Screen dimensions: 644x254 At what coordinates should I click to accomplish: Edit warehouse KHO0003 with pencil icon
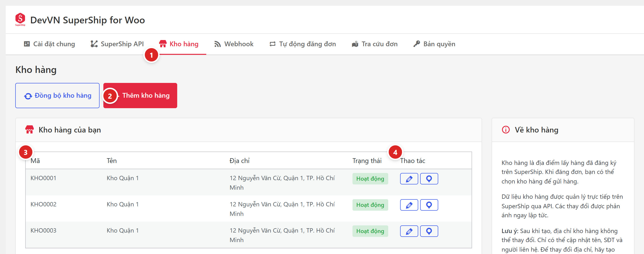click(409, 231)
